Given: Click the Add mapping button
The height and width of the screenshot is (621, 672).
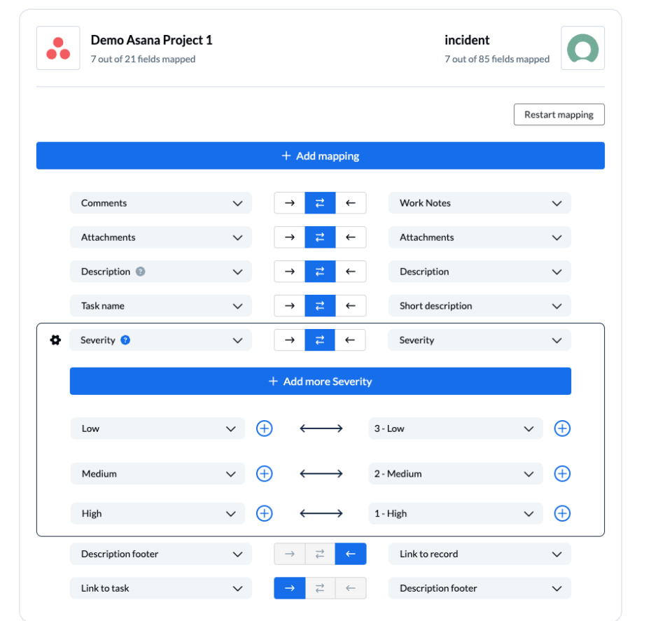Looking at the screenshot, I should point(320,155).
